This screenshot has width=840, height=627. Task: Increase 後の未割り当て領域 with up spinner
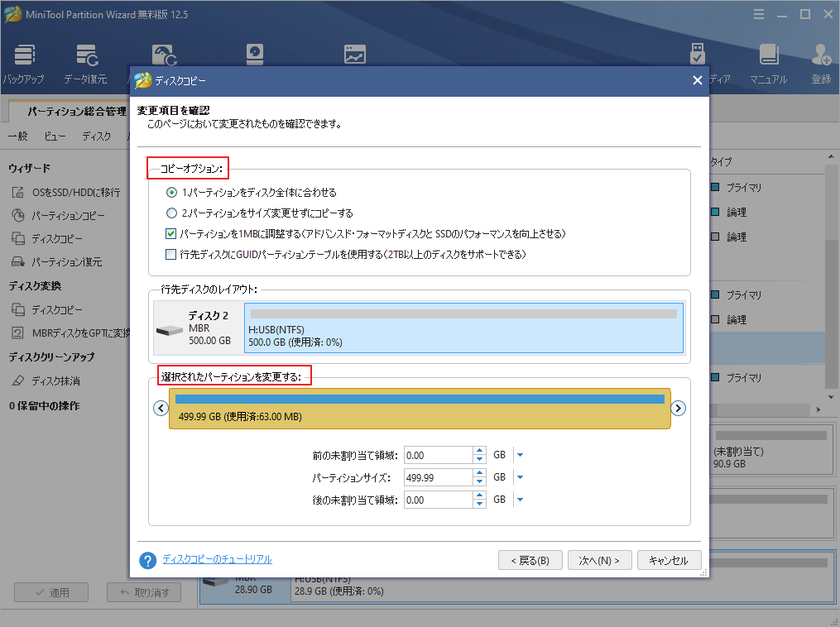pyautogui.click(x=480, y=495)
